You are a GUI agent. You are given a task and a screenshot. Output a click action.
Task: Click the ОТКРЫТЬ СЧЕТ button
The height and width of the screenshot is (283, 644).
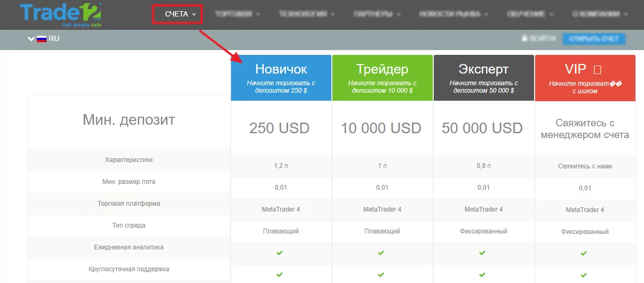[594, 39]
